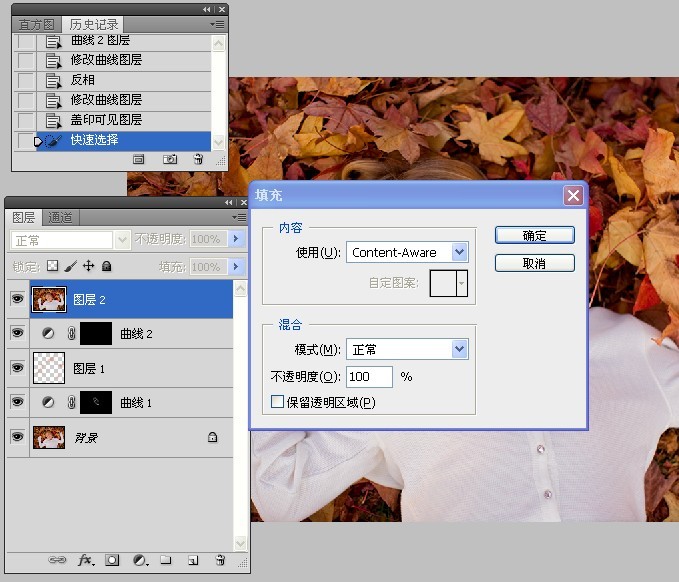679x582 pixels.
Task: Click 不透明度 100 input field in dialog
Action: [369, 376]
